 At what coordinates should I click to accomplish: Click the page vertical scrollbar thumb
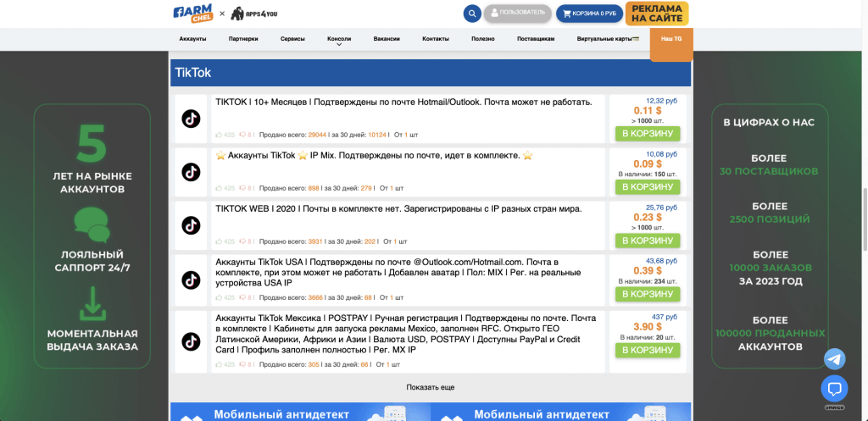[864, 219]
